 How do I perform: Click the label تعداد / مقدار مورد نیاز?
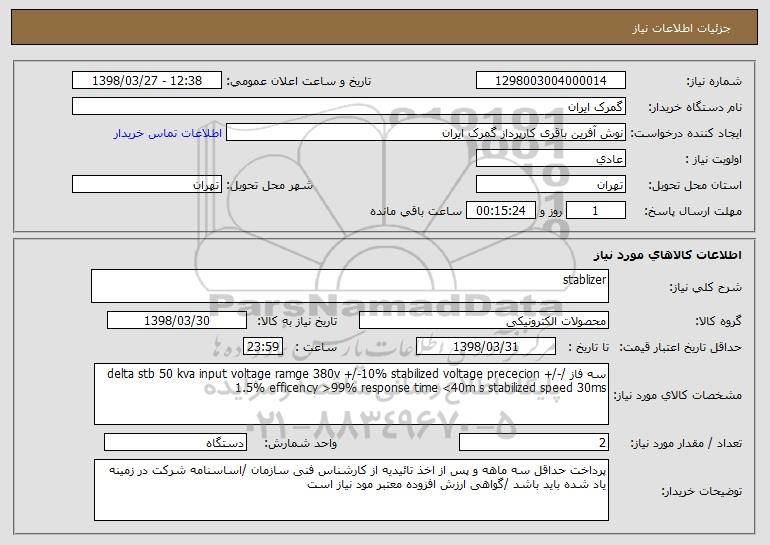point(686,443)
